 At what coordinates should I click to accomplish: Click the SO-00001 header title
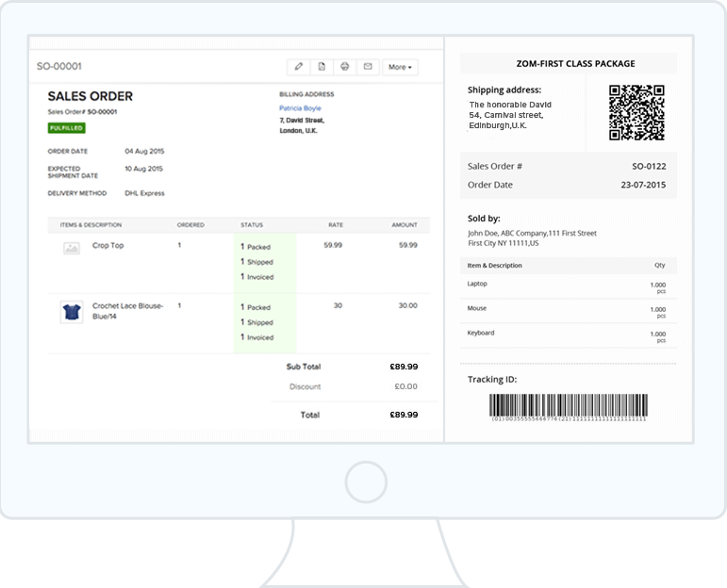coord(59,66)
